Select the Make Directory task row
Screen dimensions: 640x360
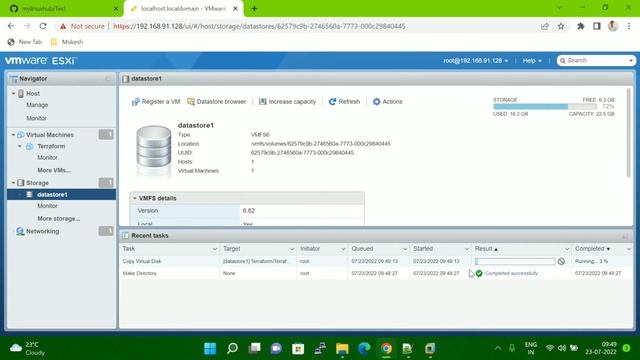[376, 273]
